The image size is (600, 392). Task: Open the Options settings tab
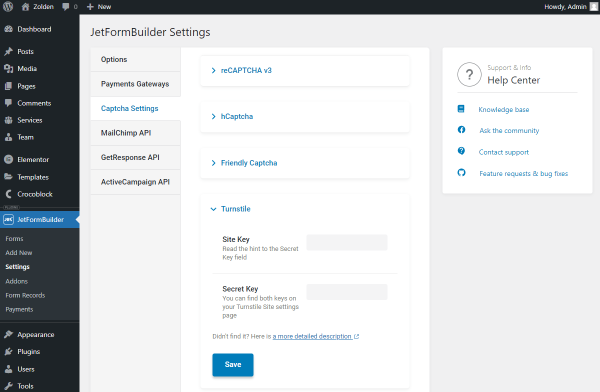coord(135,59)
